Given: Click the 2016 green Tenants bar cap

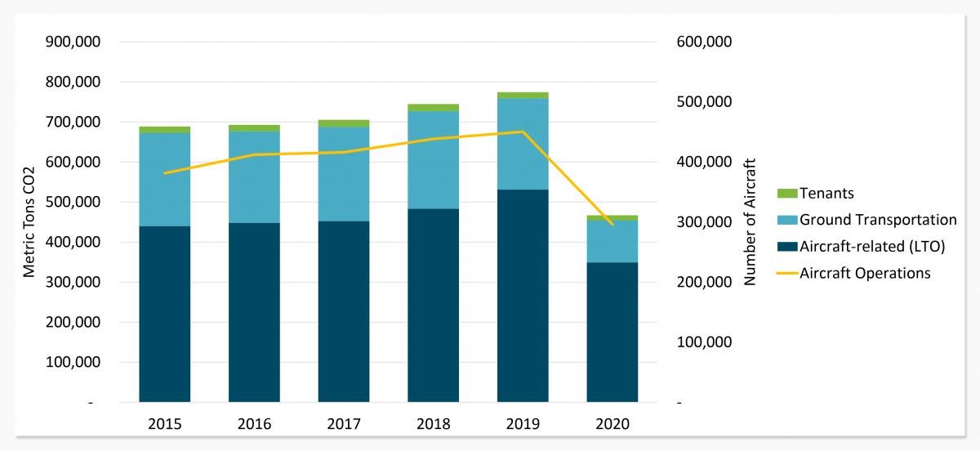Looking at the screenshot, I should coord(254,128).
